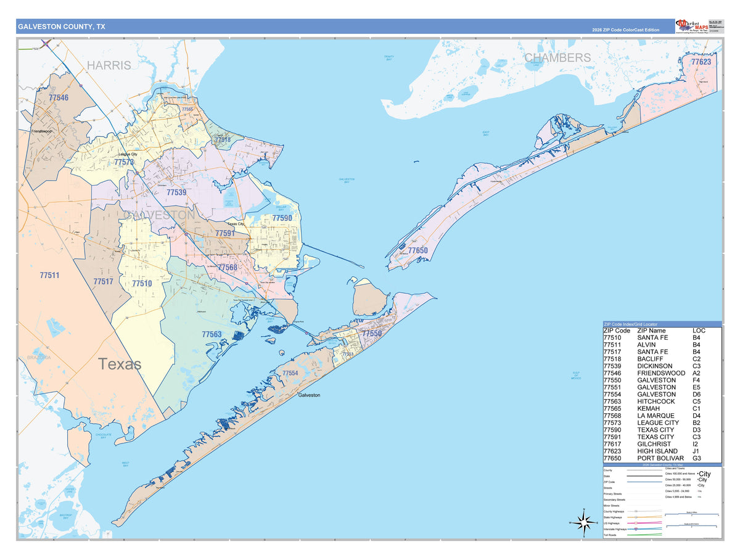740x560 pixels.
Task: Select the 77554 GALVESTON row in index table
Action: pos(662,394)
